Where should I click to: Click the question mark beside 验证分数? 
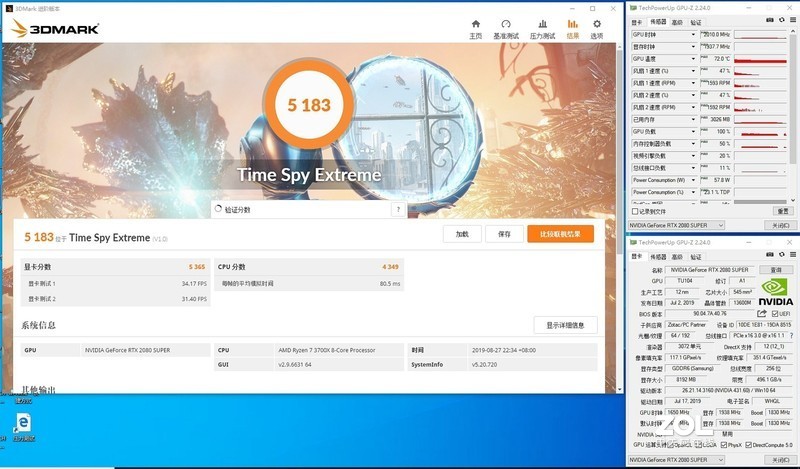[x=398, y=209]
